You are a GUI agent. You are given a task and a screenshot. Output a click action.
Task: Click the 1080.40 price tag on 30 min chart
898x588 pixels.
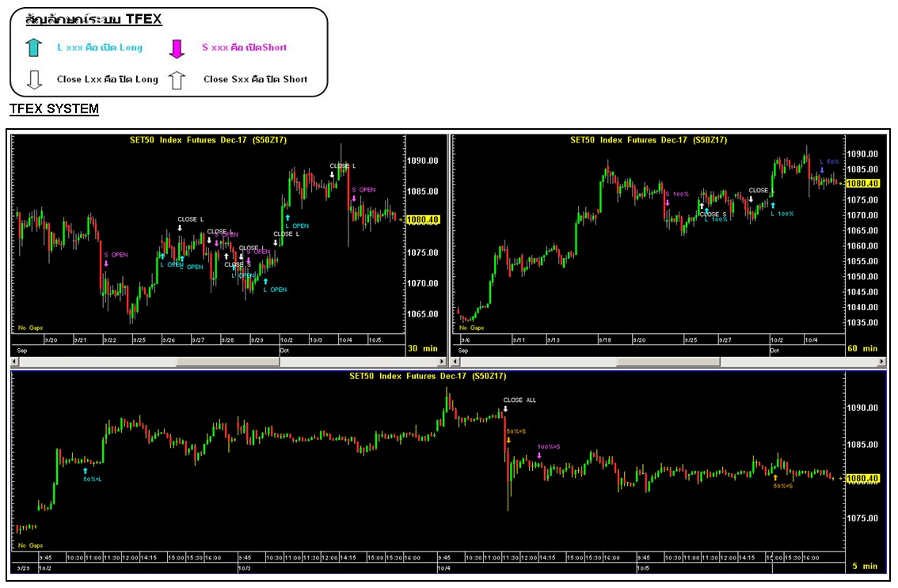coord(423,219)
